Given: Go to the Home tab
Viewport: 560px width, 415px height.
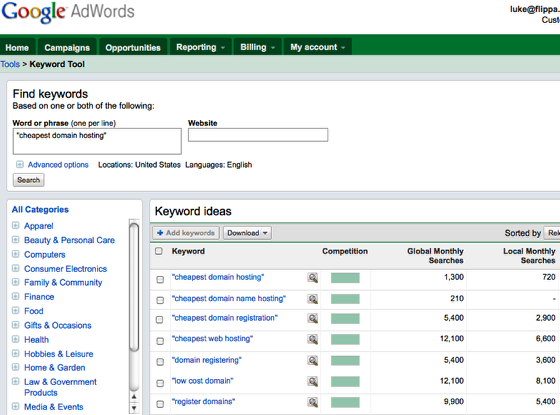Looking at the screenshot, I should pyautogui.click(x=17, y=48).
